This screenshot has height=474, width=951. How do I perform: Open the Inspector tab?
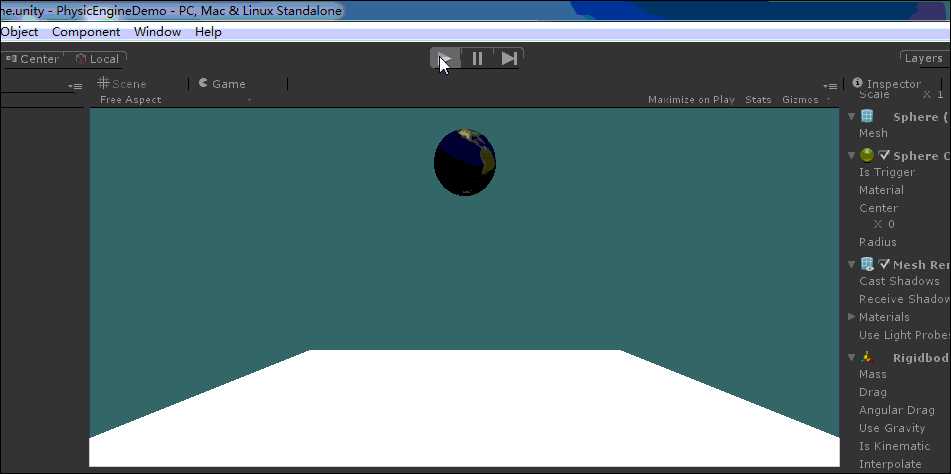pos(886,84)
